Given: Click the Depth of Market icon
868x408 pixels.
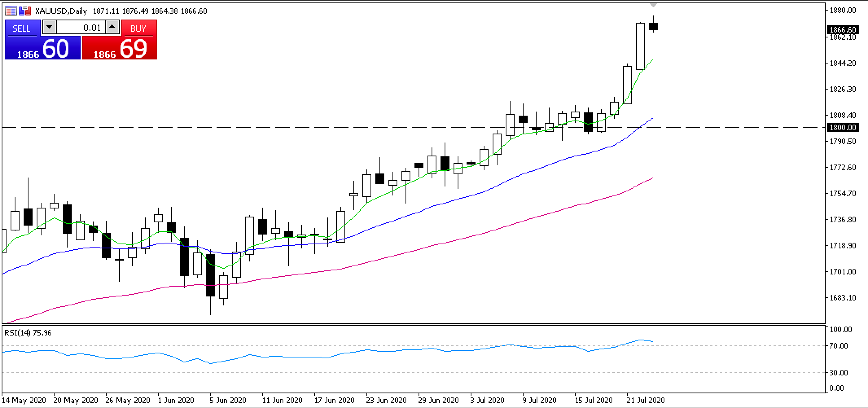Looking at the screenshot, I should click(11, 11).
